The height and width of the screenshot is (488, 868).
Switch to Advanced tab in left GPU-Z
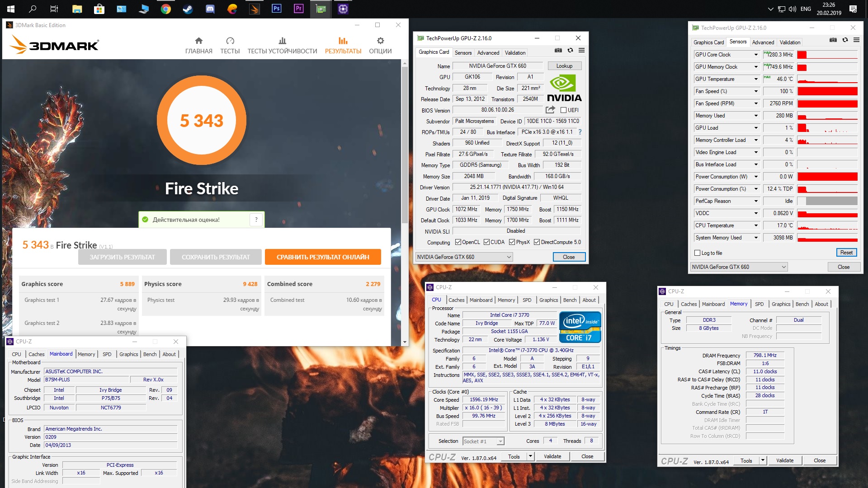click(x=488, y=53)
